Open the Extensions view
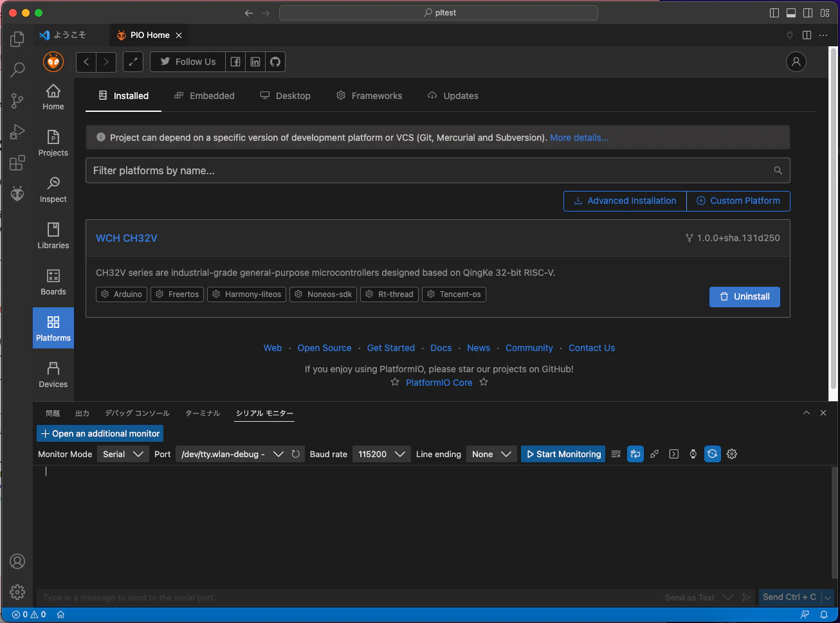The height and width of the screenshot is (623, 840). [17, 163]
